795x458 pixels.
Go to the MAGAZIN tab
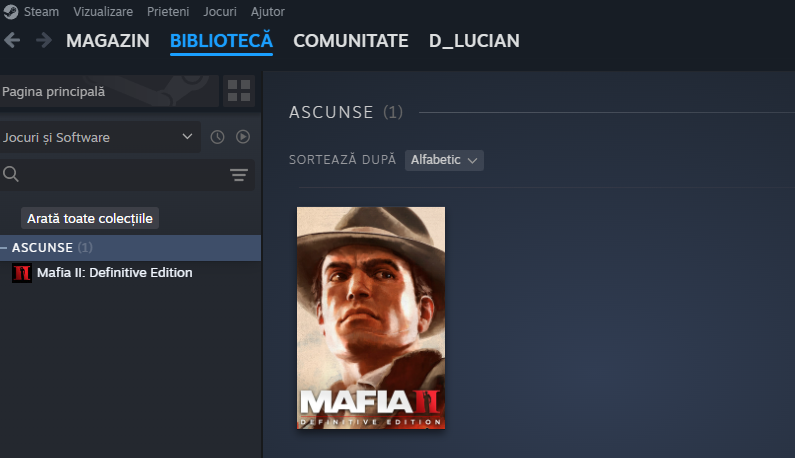pyautogui.click(x=108, y=41)
